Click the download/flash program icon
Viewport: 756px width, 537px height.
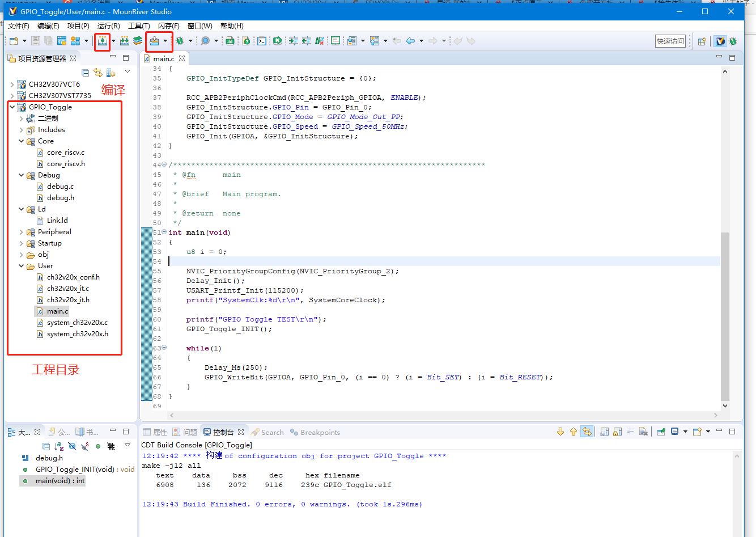point(154,41)
